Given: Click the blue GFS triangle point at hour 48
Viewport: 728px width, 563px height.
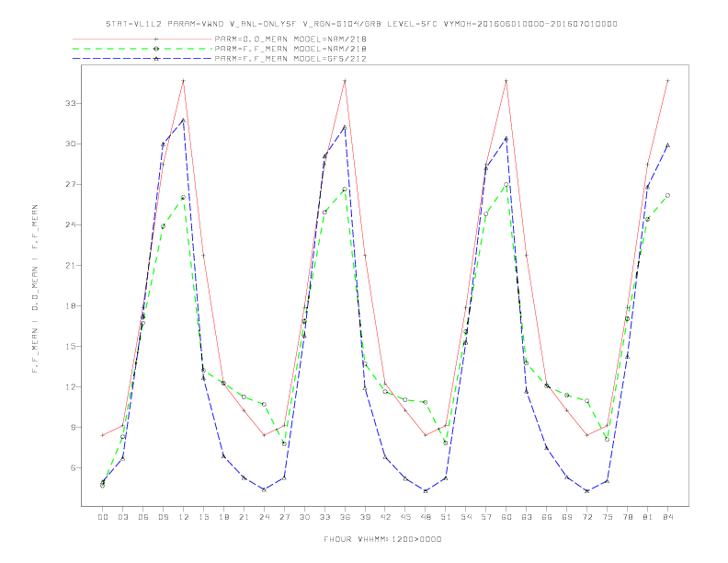Looking at the screenshot, I should 426,490.
